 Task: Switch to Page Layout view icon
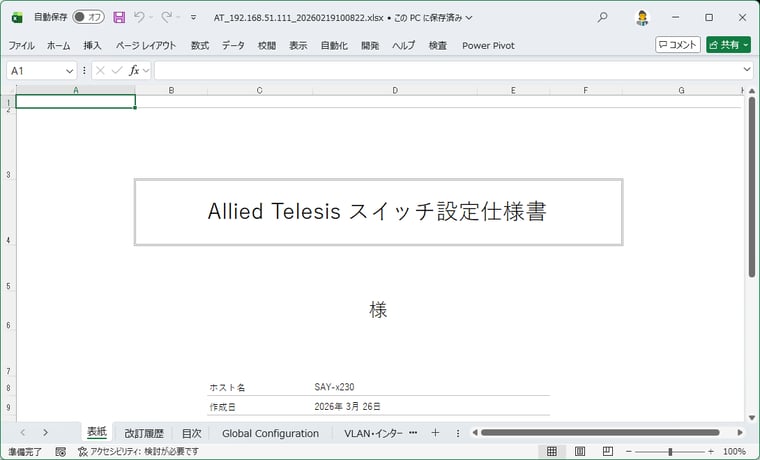[x=580, y=452]
